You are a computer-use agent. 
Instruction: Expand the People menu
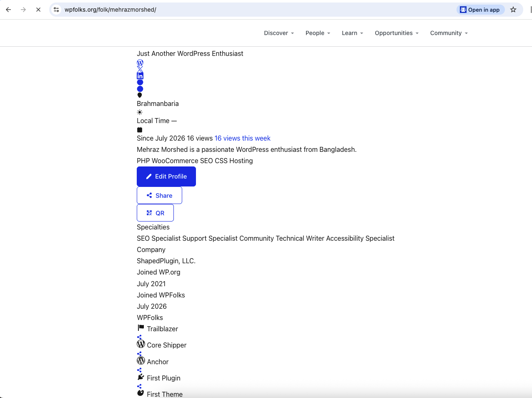318,33
